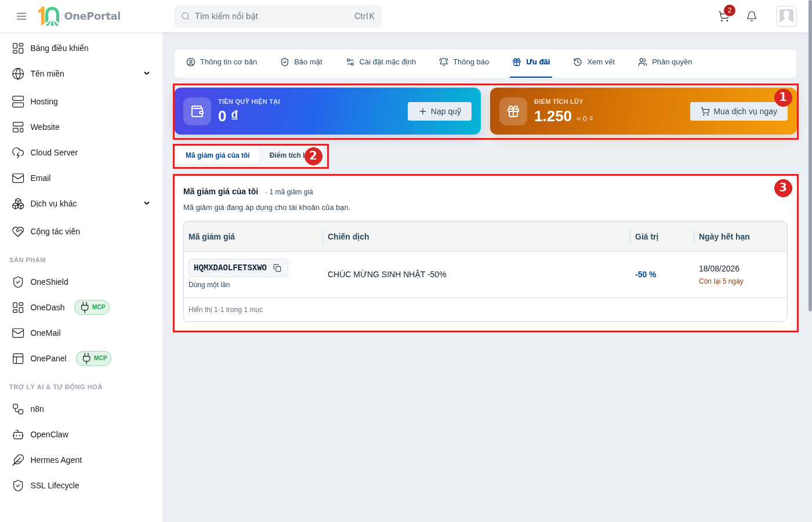812x522 pixels.
Task: Click the OneShield shield icon
Action: (18, 282)
